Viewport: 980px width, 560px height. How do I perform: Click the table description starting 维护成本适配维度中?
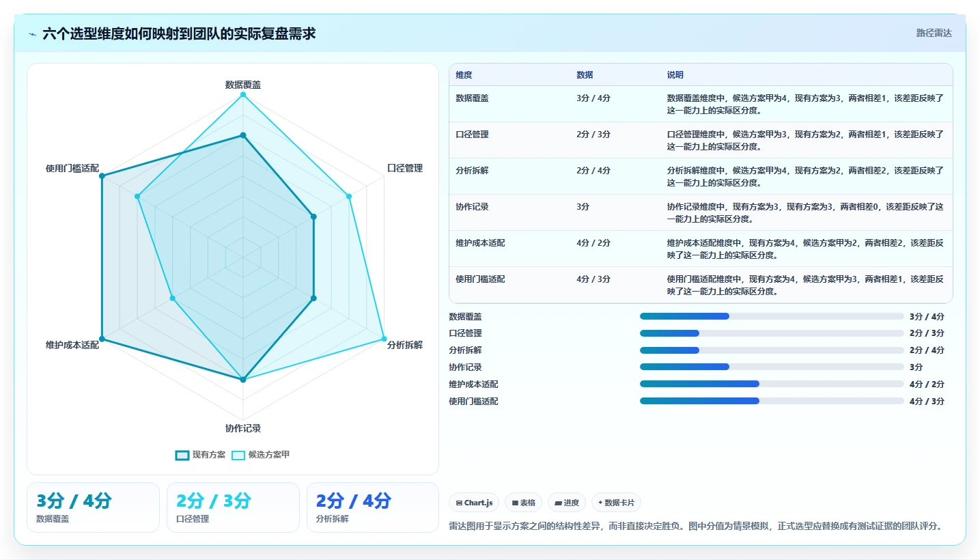(805, 249)
